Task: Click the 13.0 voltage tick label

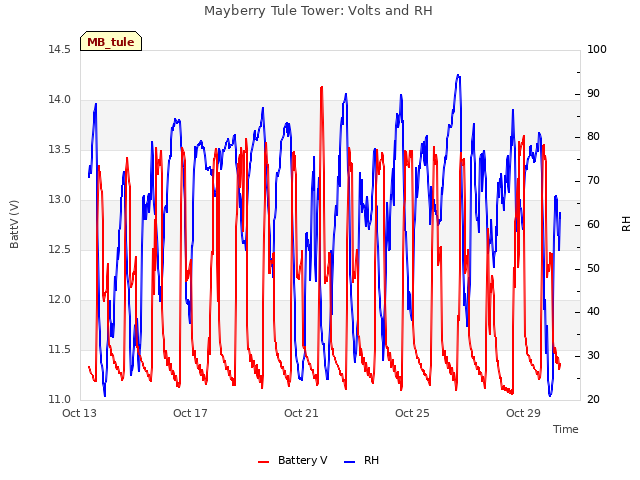Action: coord(60,200)
